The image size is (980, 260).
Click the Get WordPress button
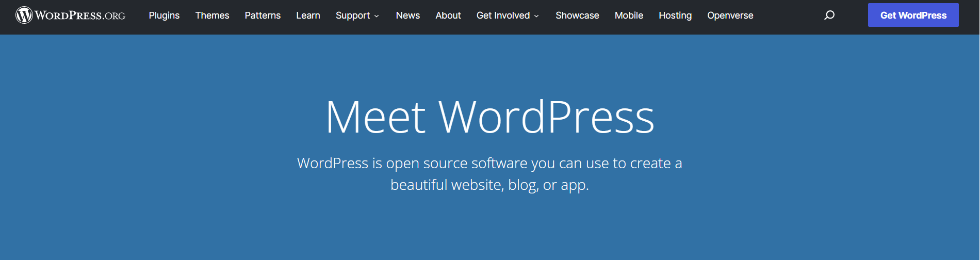pos(913,15)
